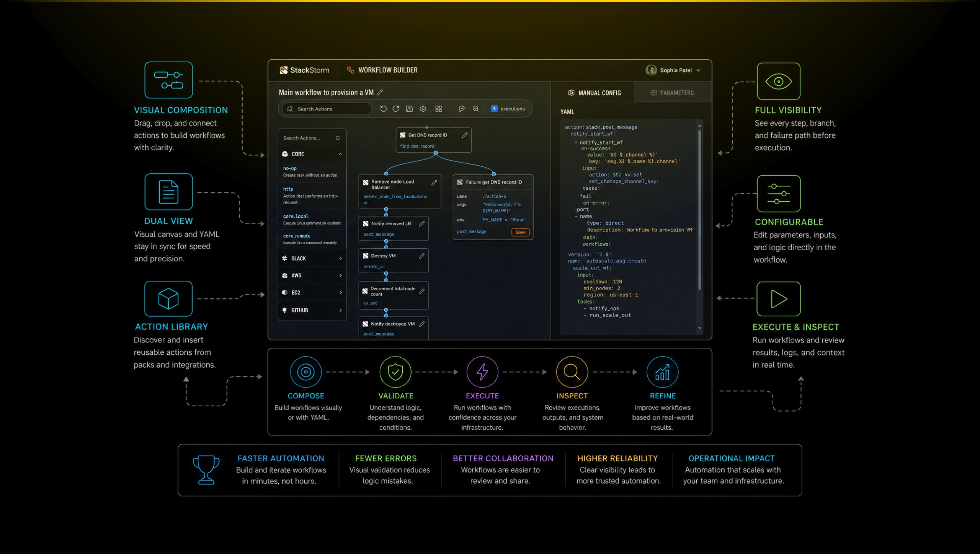Collapse the CORE actions section
This screenshot has height=554, width=980.
tap(340, 154)
